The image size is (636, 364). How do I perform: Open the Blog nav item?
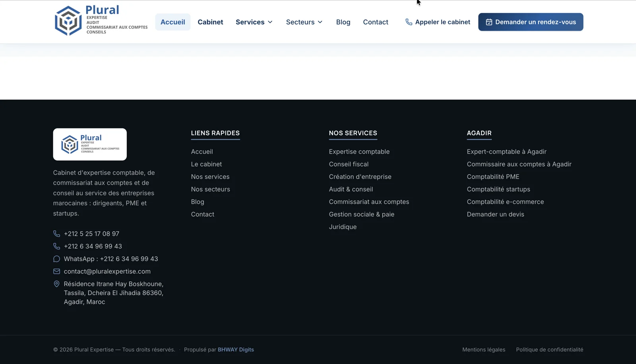click(343, 22)
